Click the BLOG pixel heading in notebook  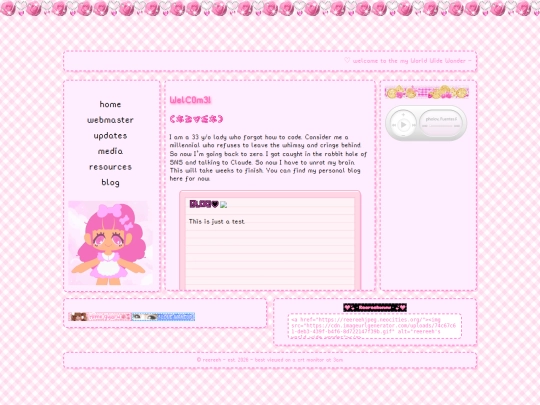tap(204, 204)
